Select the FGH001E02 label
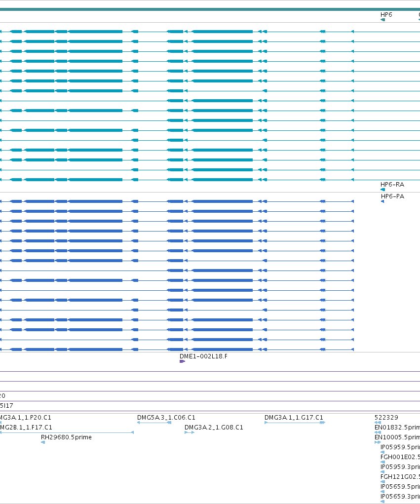 400,457
